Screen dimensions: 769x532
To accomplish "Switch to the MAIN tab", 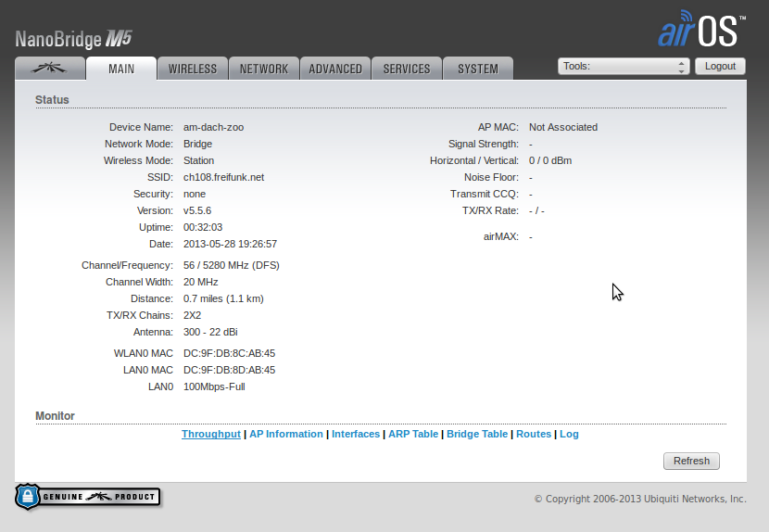I will (x=121, y=69).
